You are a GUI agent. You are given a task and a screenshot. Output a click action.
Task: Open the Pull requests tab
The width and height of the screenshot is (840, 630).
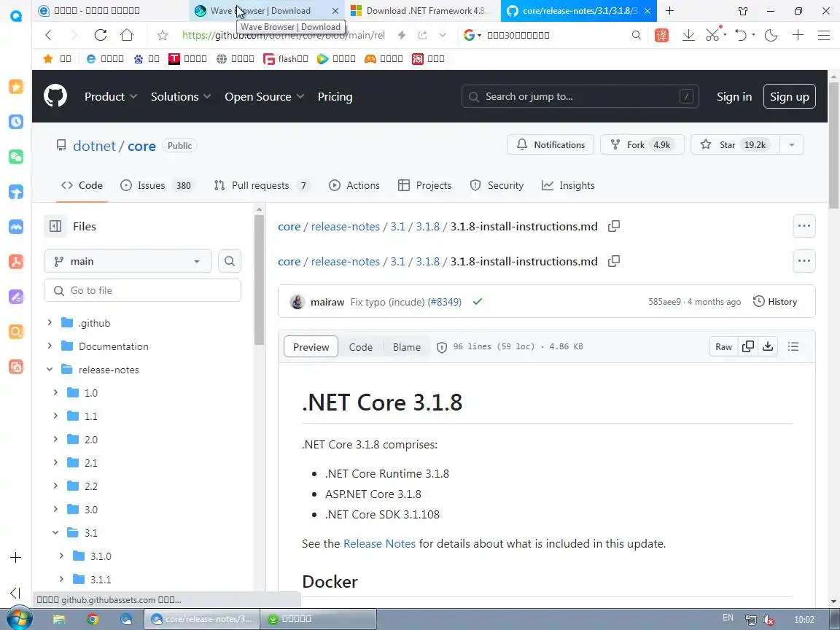coord(262,185)
